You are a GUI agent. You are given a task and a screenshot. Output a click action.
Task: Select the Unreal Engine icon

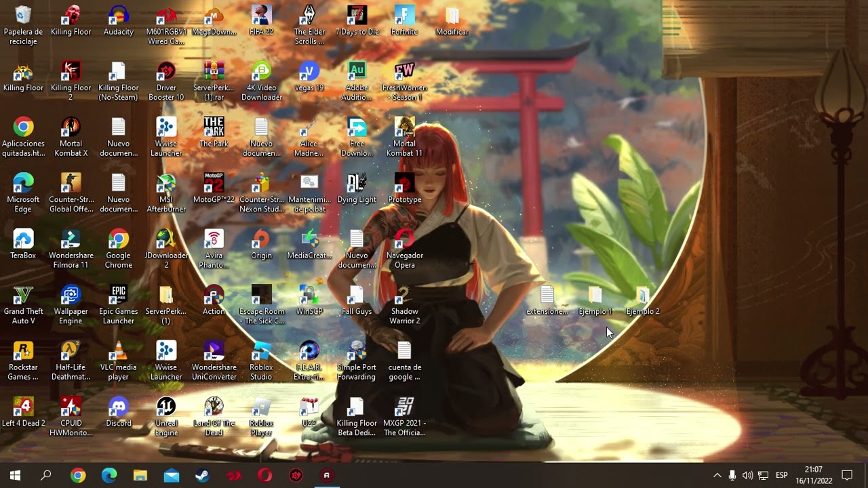(x=166, y=418)
